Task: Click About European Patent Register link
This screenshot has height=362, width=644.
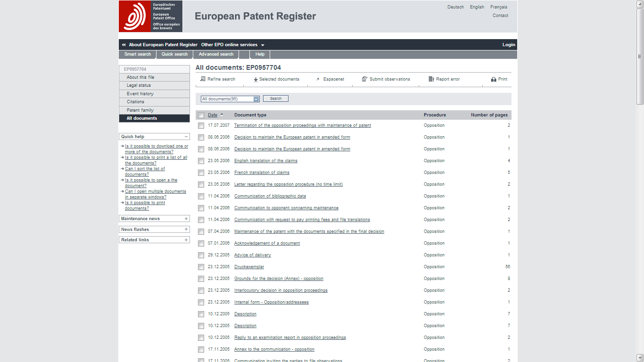Action: (163, 45)
